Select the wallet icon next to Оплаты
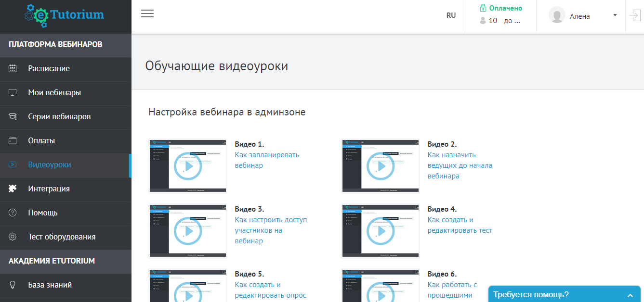This screenshot has height=302, width=644. 12,141
